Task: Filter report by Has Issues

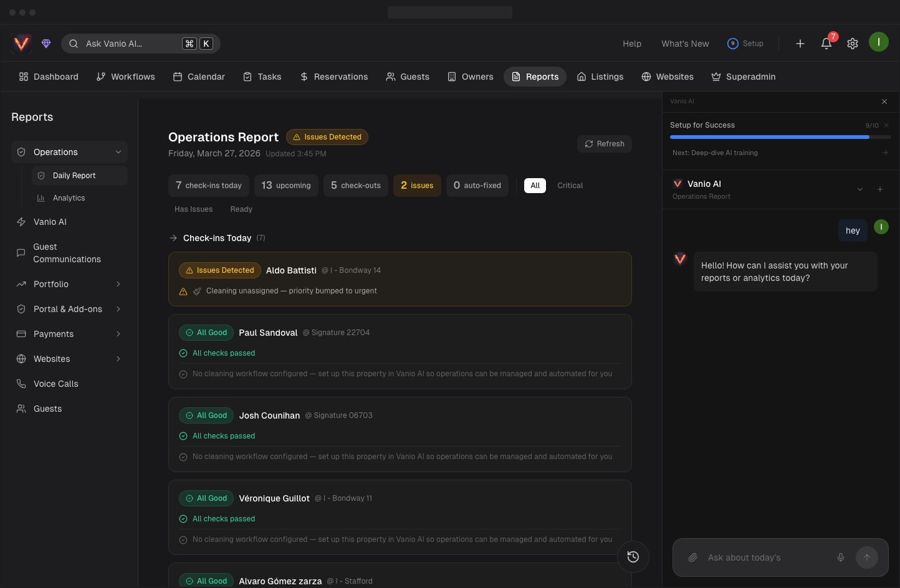Action: [x=193, y=209]
